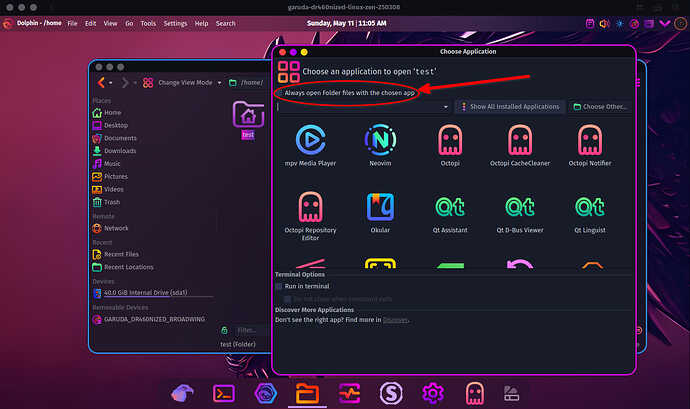Open the Tools menu
Viewport: 690px width, 409px height.
point(148,23)
